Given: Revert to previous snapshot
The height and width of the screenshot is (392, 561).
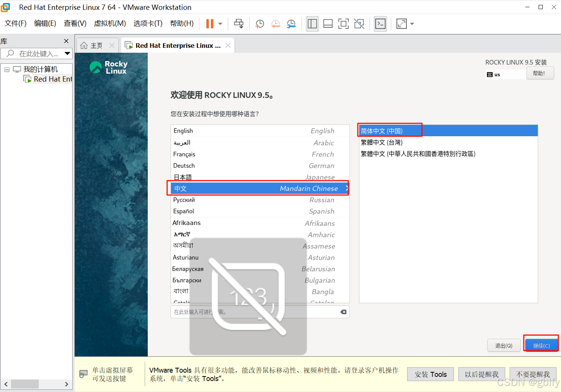Looking at the screenshot, I should pos(276,24).
